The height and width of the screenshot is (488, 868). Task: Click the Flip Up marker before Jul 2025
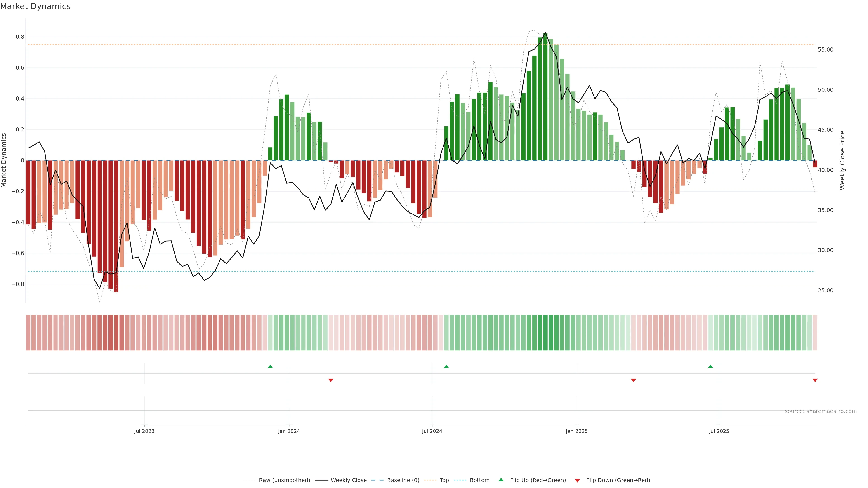[x=710, y=366]
